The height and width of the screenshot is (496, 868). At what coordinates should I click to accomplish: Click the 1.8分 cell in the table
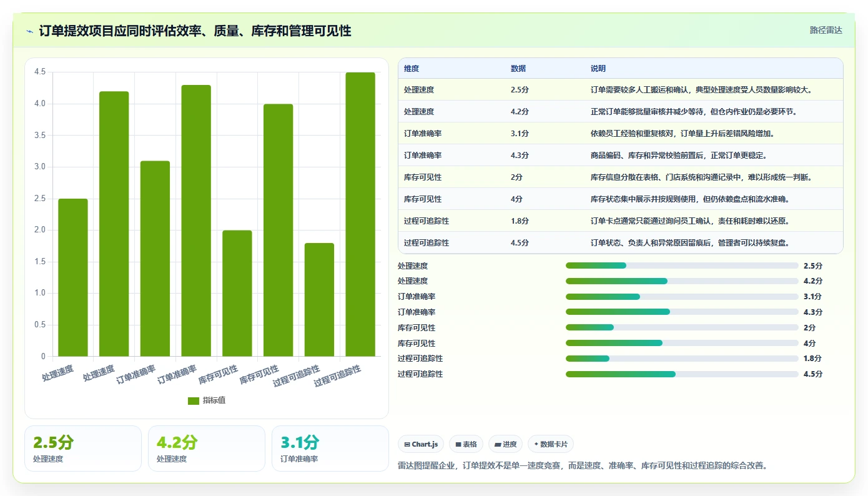click(520, 221)
